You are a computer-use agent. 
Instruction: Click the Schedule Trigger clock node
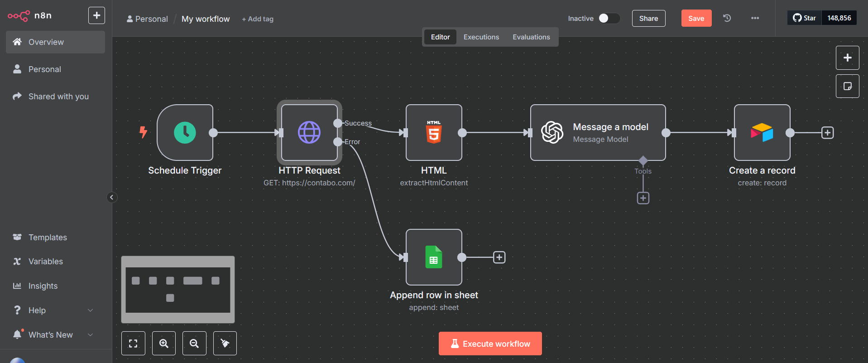coord(185,132)
